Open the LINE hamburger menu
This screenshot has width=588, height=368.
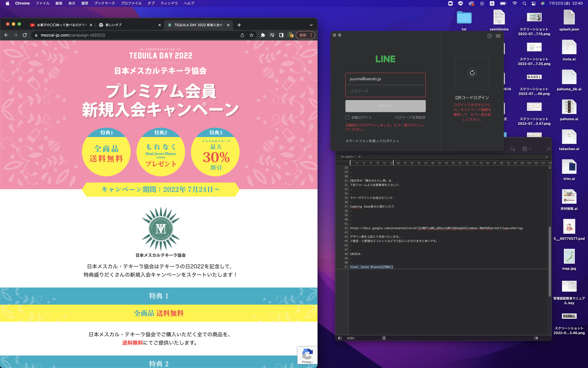tap(498, 36)
